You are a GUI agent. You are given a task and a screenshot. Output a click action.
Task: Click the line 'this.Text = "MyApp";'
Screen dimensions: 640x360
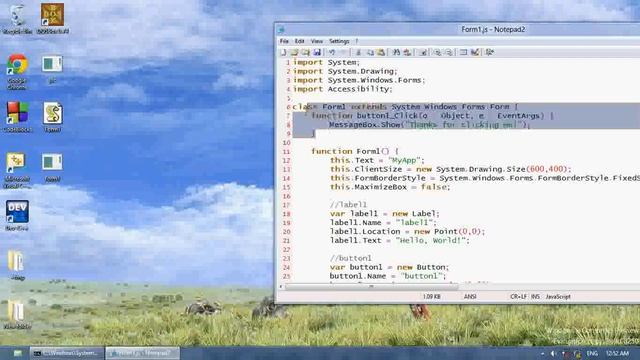377,160
